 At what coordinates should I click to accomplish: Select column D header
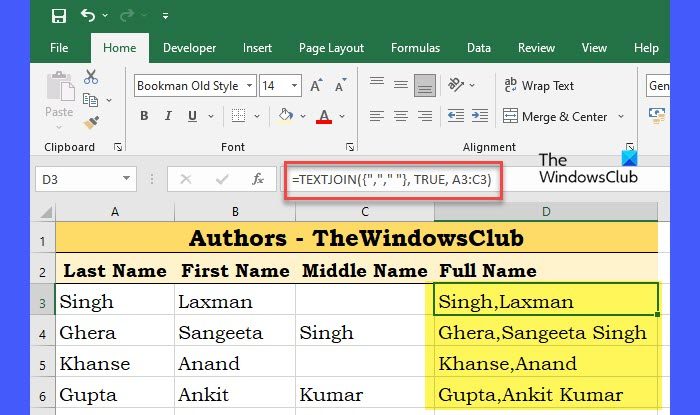coord(546,212)
